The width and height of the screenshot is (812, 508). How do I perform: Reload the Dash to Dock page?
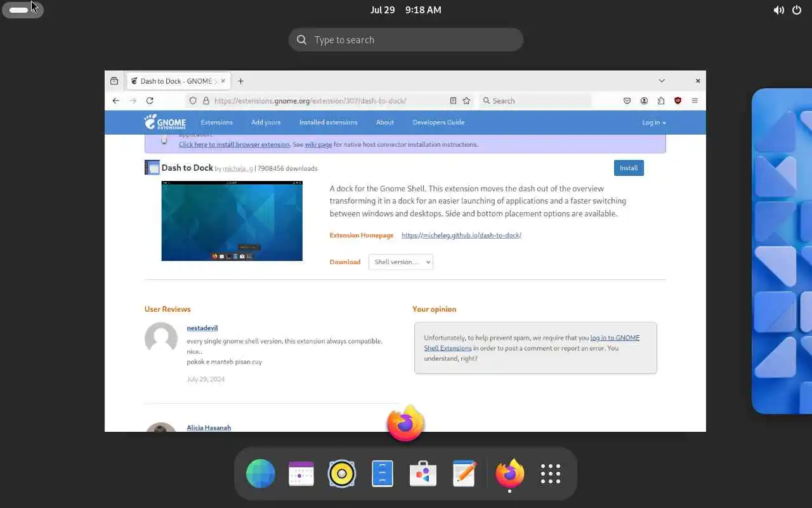pyautogui.click(x=150, y=100)
